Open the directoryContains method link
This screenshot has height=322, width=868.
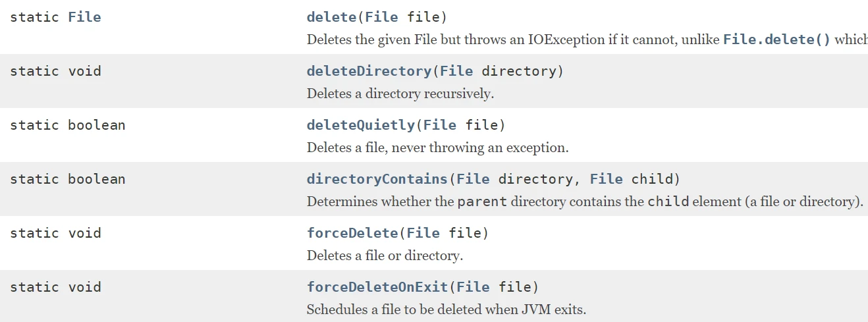[x=377, y=179]
